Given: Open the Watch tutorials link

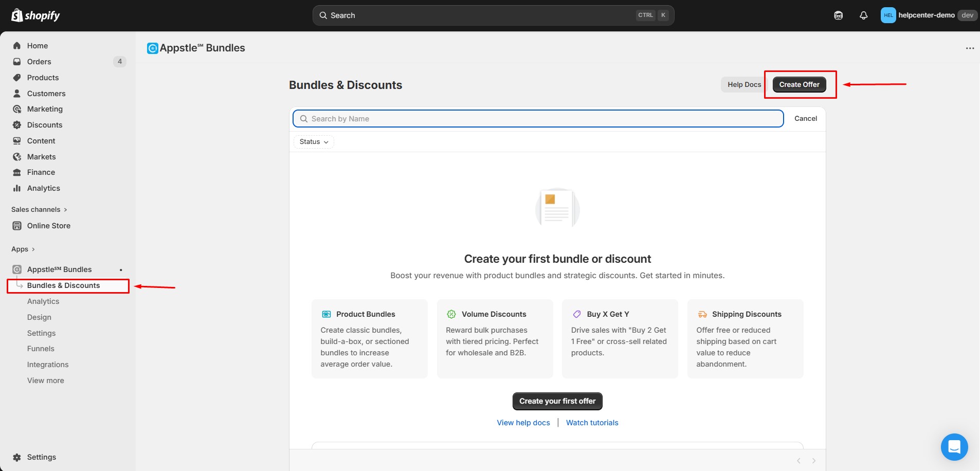Looking at the screenshot, I should coord(592,422).
